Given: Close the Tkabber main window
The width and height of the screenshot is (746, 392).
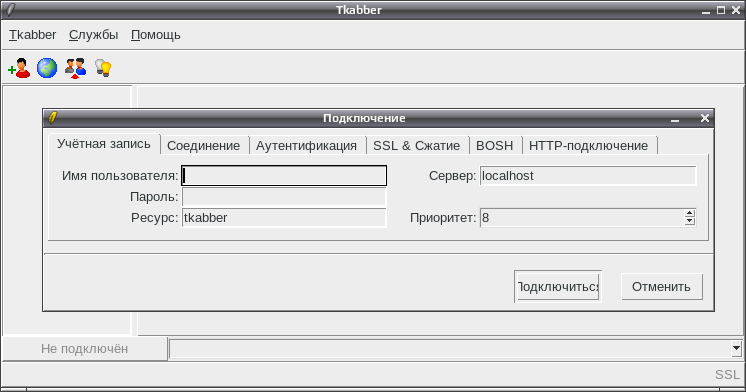Looking at the screenshot, I should [736, 10].
